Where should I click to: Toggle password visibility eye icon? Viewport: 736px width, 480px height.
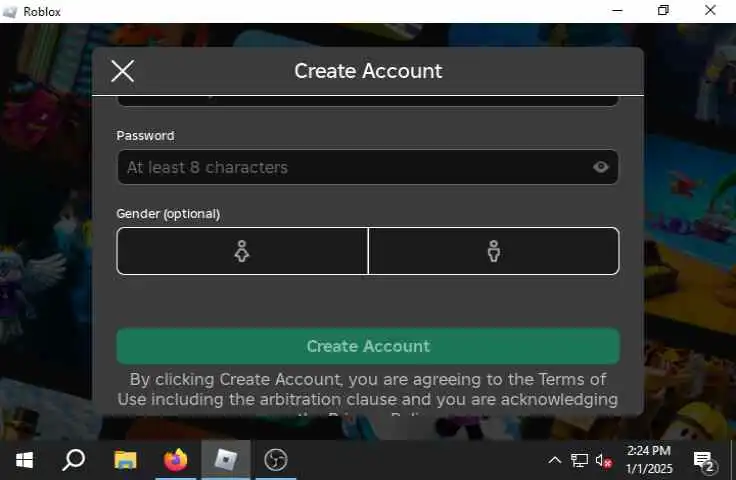tap(600, 167)
